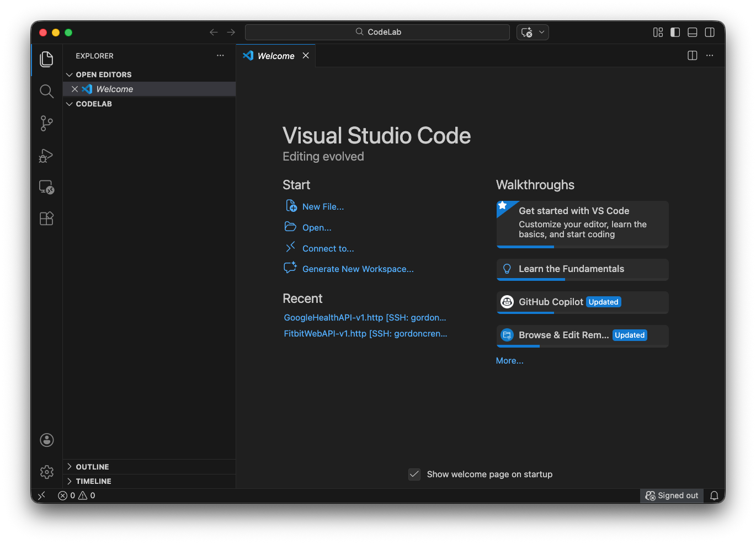Expand the Outline section

[x=92, y=467]
